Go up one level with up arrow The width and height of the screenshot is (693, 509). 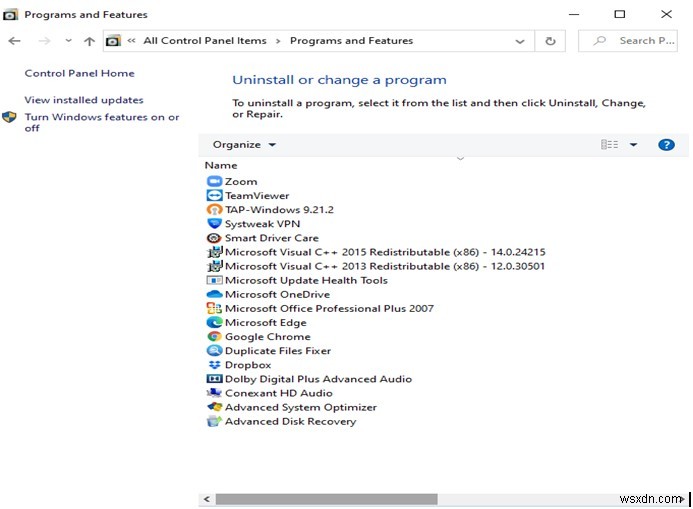pyautogui.click(x=89, y=41)
